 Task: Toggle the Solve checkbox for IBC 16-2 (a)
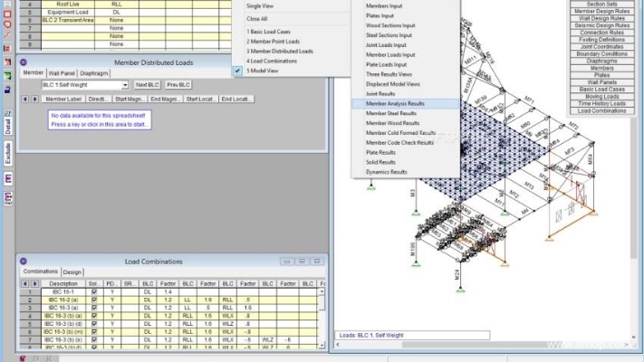(94, 300)
